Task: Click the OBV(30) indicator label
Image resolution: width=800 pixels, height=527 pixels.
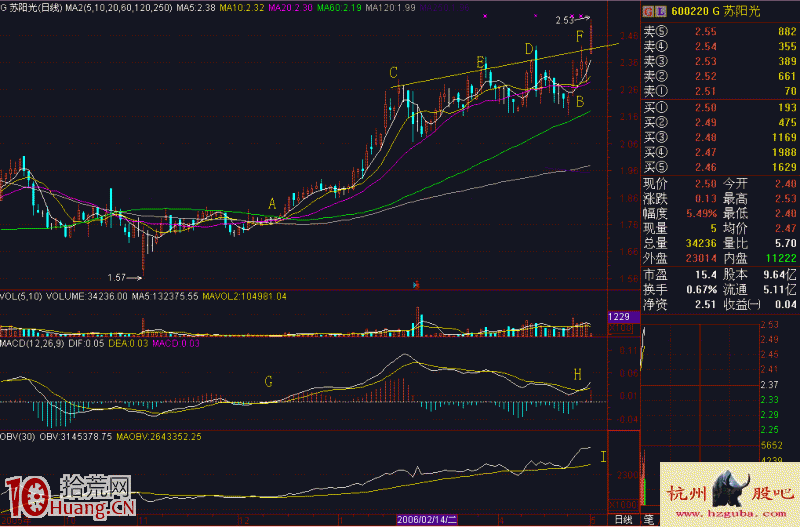Action: point(19,436)
